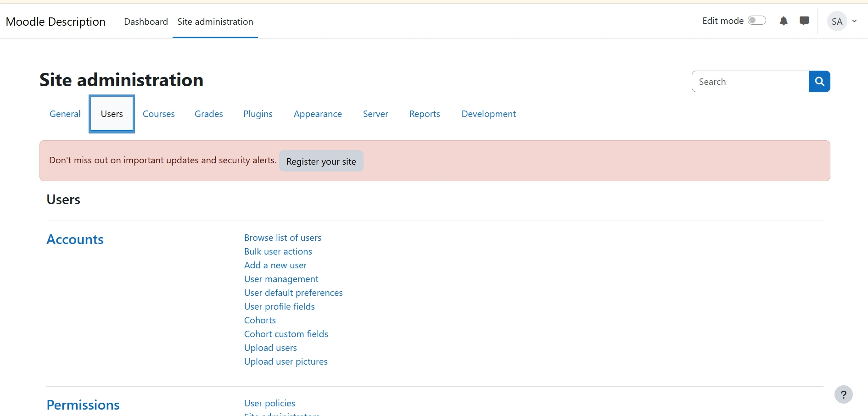Open the User policies link
This screenshot has width=868, height=416.
(269, 403)
